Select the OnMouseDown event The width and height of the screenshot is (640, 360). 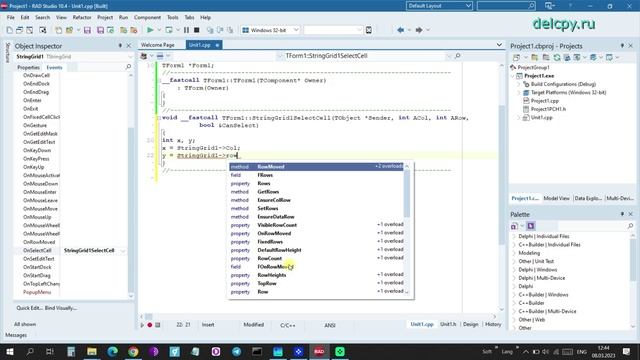click(40, 184)
